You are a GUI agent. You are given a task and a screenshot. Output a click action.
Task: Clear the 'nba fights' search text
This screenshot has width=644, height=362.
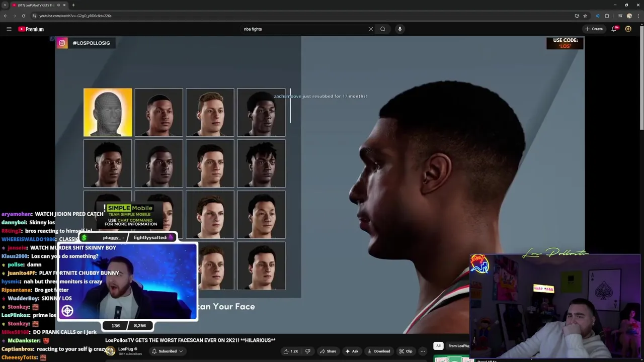371,29
